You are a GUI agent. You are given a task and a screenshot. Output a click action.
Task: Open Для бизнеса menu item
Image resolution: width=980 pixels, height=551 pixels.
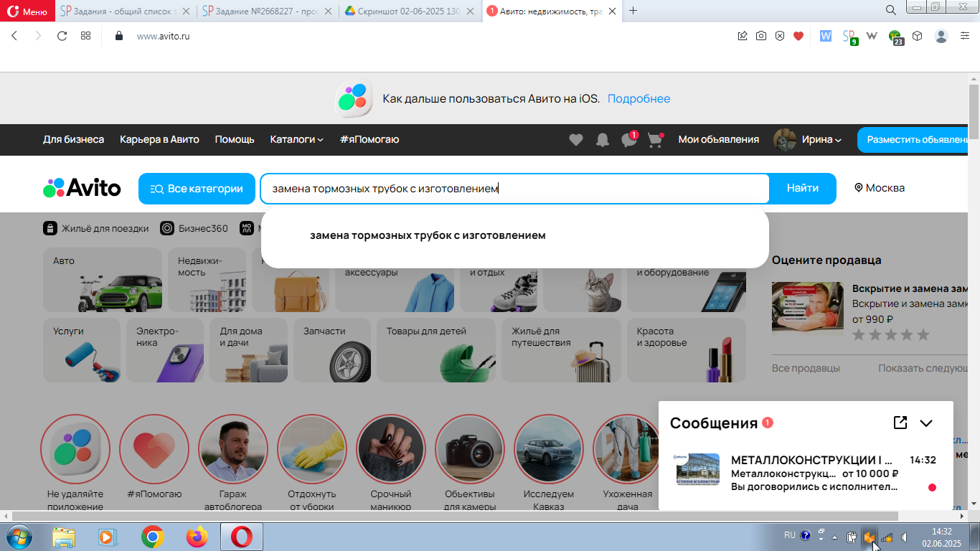click(x=73, y=139)
